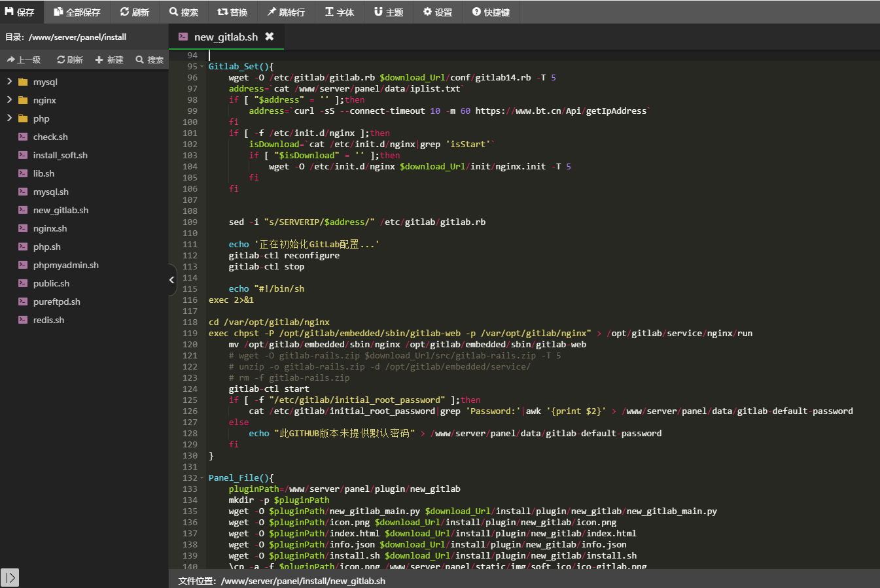Select the php folder icon
The image size is (880, 588).
pyautogui.click(x=23, y=118)
